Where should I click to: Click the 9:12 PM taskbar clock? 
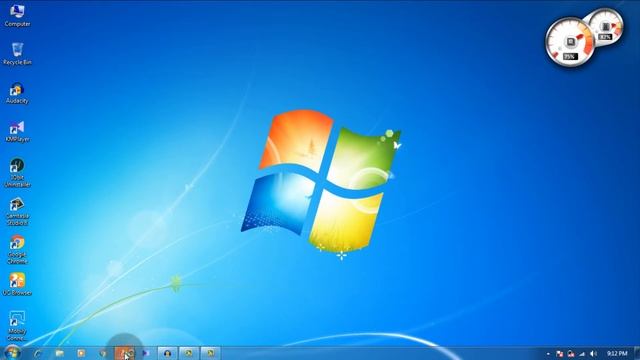(x=617, y=353)
